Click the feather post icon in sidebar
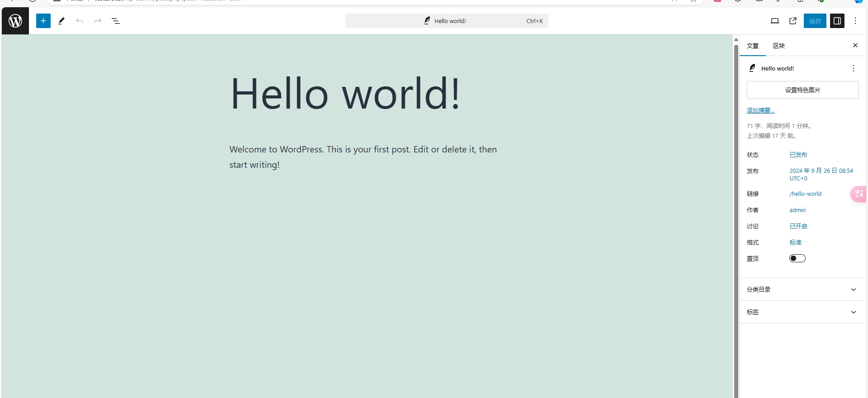Image resolution: width=868 pixels, height=398 pixels. coord(752,68)
